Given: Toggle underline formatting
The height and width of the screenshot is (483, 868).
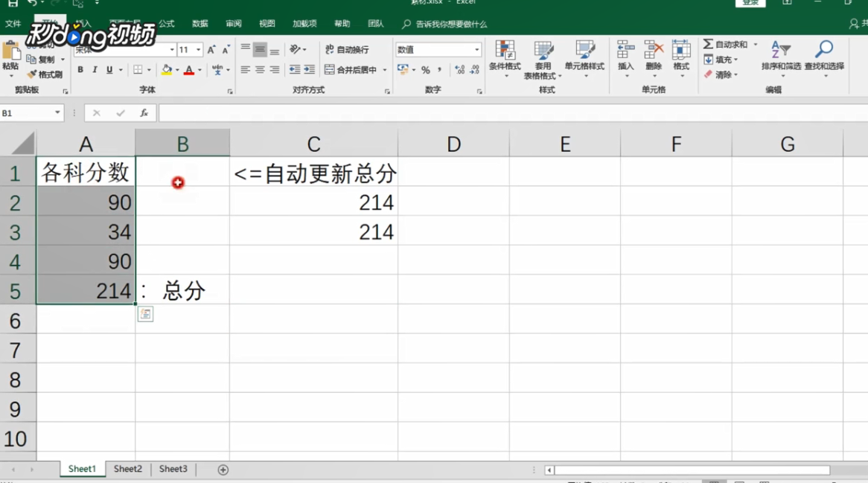Looking at the screenshot, I should click(109, 70).
